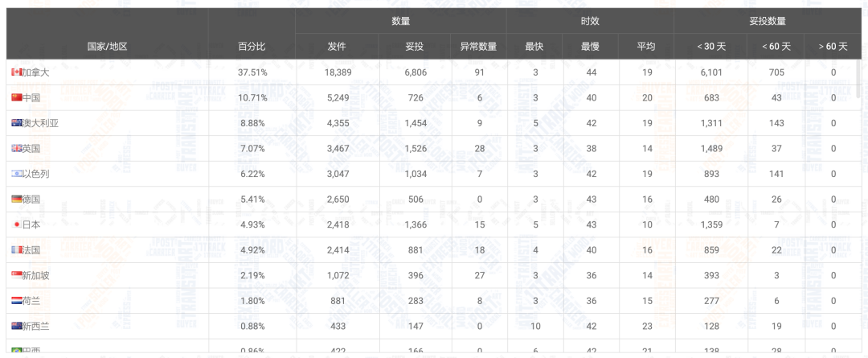Click the 妥投数量 group header
The height and width of the screenshot is (358, 868).
(768, 21)
